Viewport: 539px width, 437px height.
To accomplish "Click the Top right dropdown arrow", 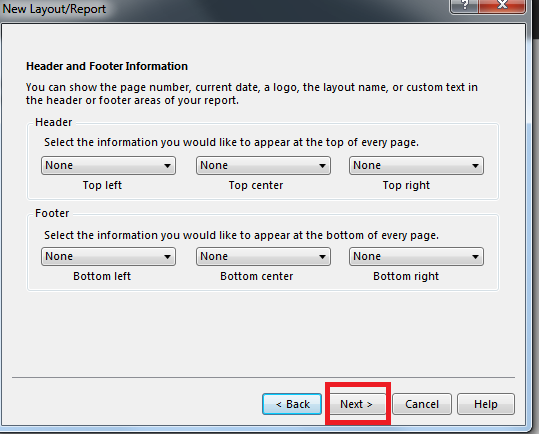I will tap(475, 166).
